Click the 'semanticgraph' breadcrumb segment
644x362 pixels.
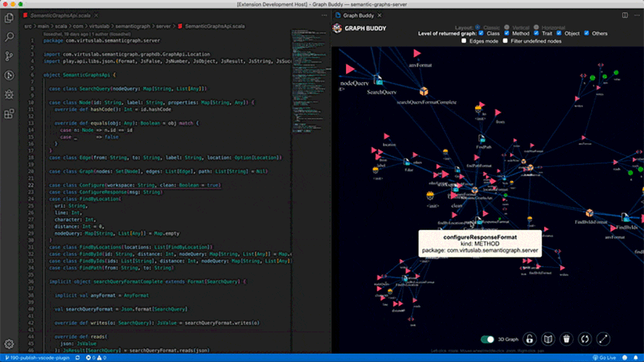click(133, 26)
